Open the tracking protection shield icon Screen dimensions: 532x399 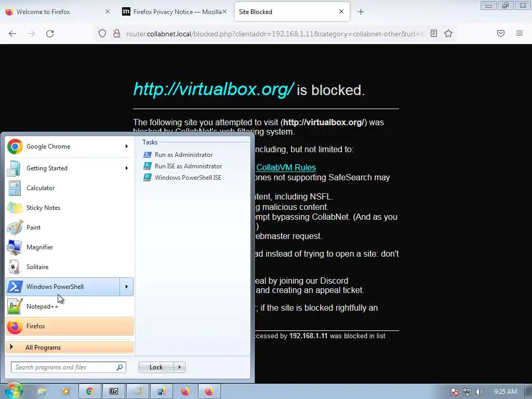pos(102,33)
